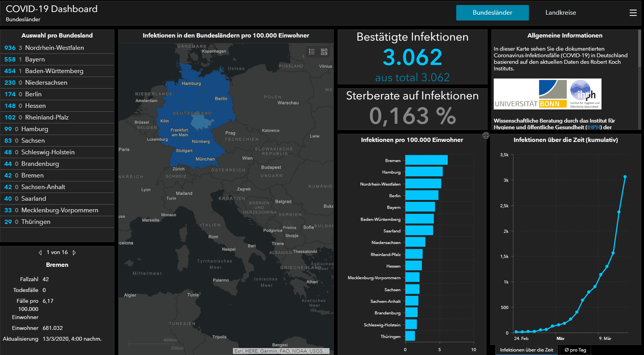Click the Universität Bonn logo image
This screenshot has height=355, width=644.
click(x=530, y=94)
